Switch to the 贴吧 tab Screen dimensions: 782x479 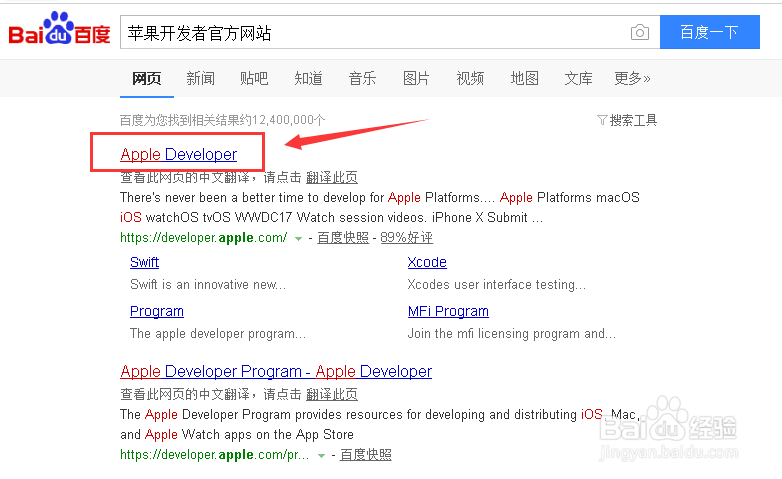point(254,78)
